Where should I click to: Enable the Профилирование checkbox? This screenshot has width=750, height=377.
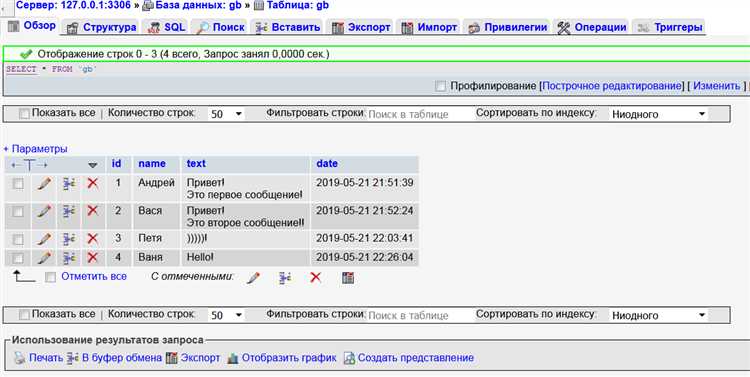441,87
